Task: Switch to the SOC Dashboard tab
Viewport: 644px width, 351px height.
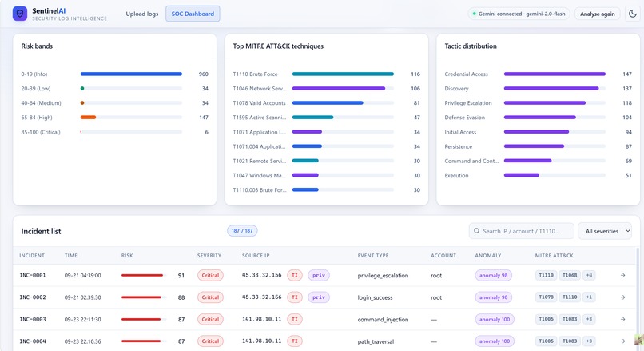Action: (x=193, y=14)
